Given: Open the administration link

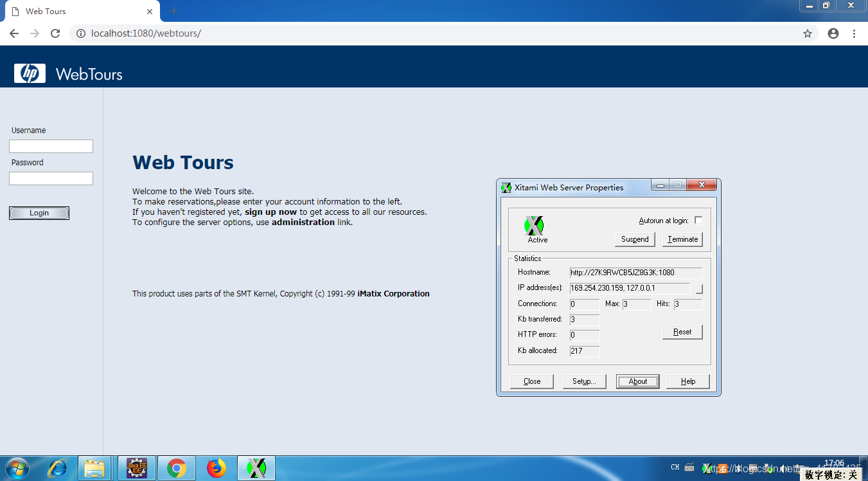Looking at the screenshot, I should click(x=303, y=222).
